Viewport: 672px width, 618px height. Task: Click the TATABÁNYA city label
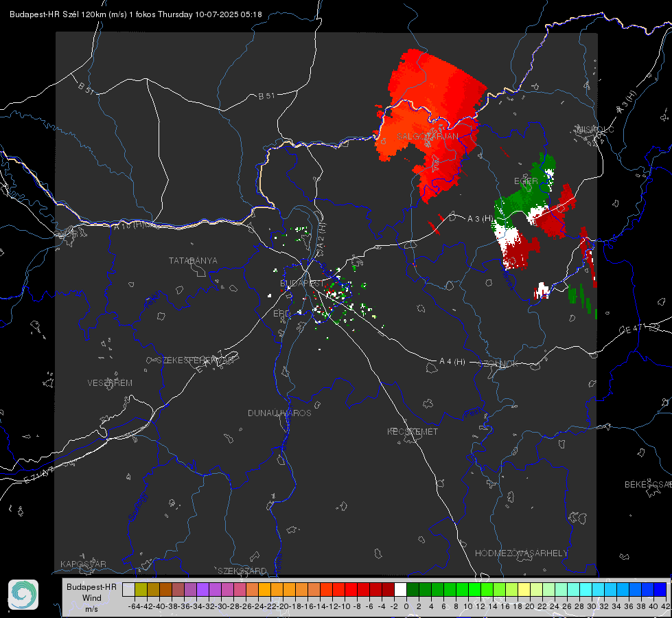tap(193, 261)
